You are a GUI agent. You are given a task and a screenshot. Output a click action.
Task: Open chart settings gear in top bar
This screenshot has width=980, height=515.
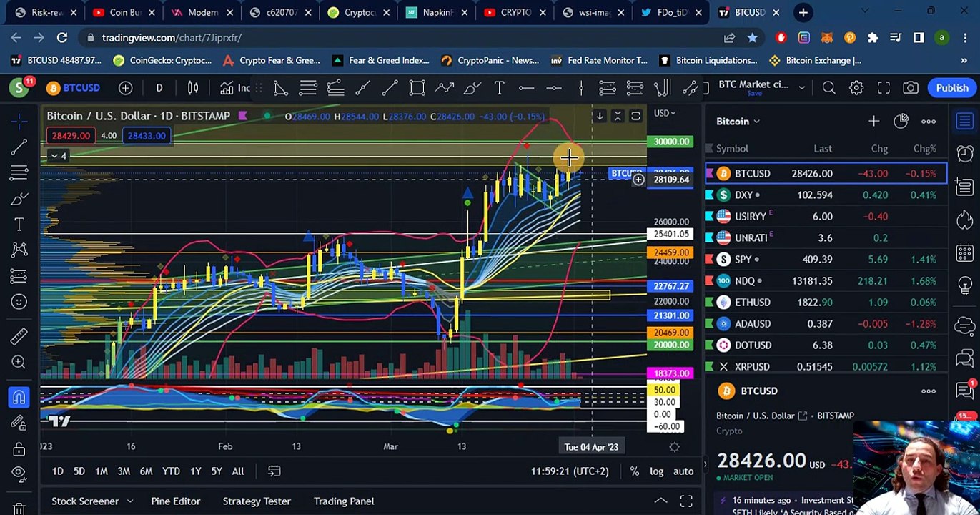pyautogui.click(x=856, y=88)
